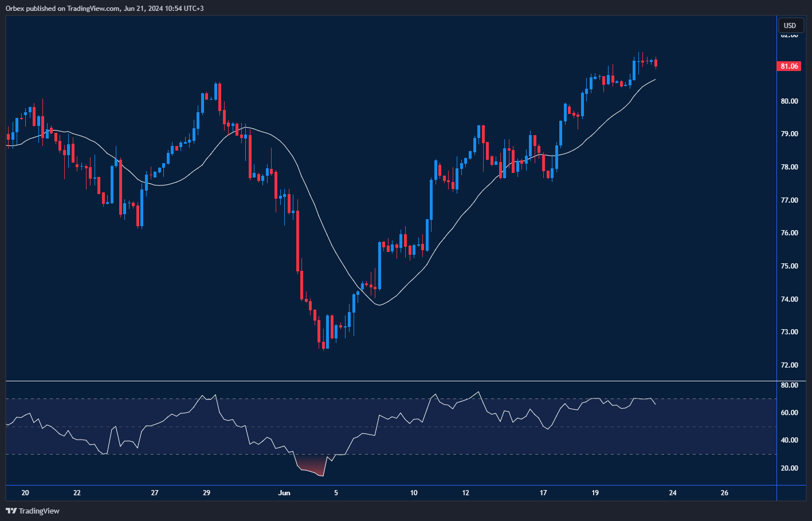Image resolution: width=812 pixels, height=521 pixels.
Task: Click the 72.00 price axis label
Action: coord(789,365)
